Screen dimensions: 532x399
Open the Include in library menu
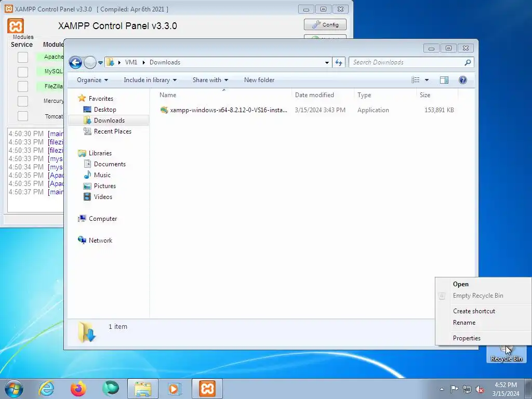click(150, 80)
